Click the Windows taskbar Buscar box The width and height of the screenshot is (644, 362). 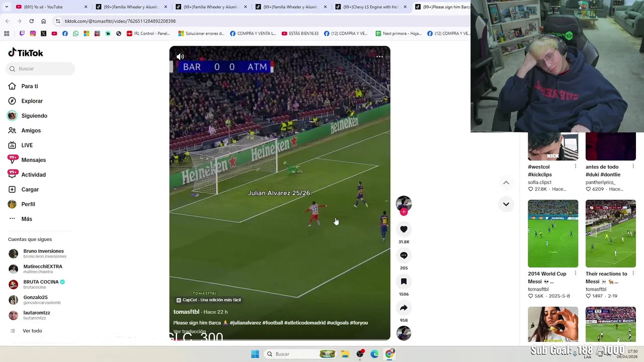click(x=300, y=354)
